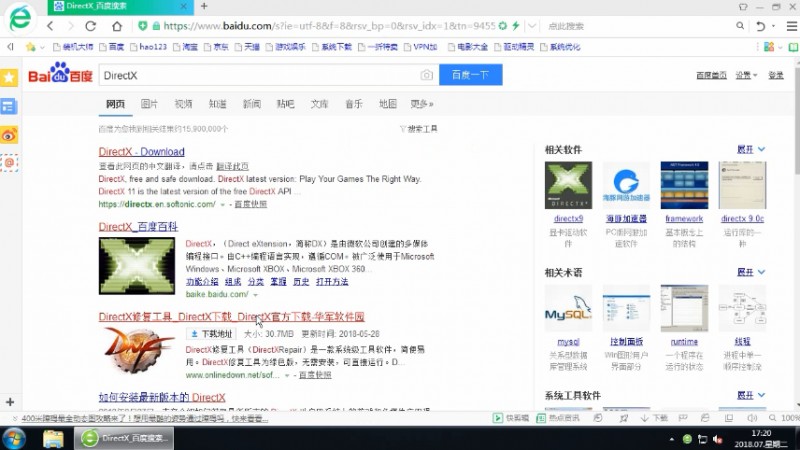Click the undo closed tab arrow icon
The height and width of the screenshot is (450, 800).
[x=761, y=26]
